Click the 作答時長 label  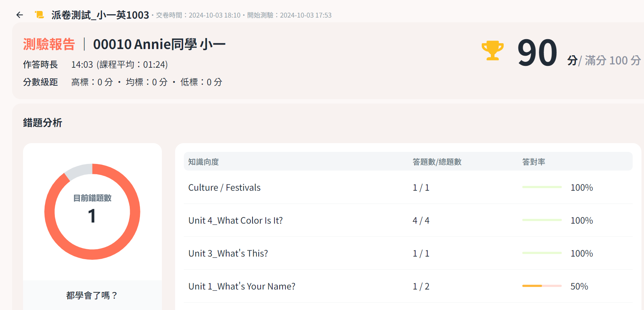(41, 65)
